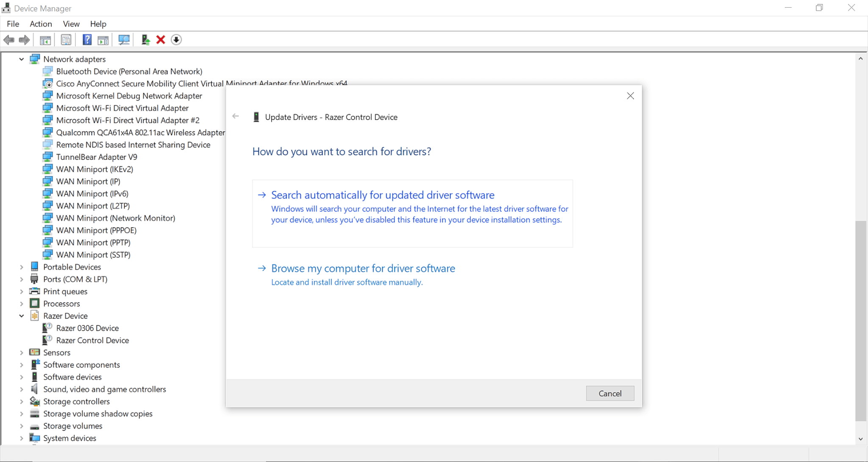868x462 pixels.
Task: Click the blue Help toolbar icon
Action: [87, 40]
